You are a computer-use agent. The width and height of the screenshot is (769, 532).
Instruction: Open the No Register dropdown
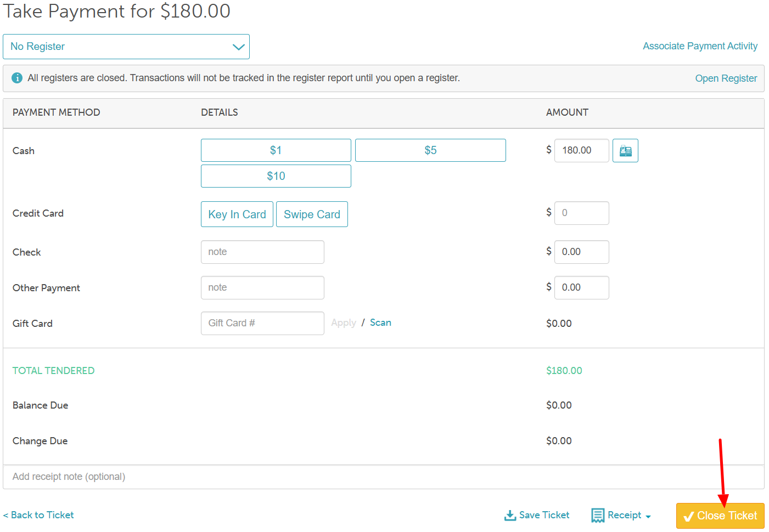click(126, 47)
